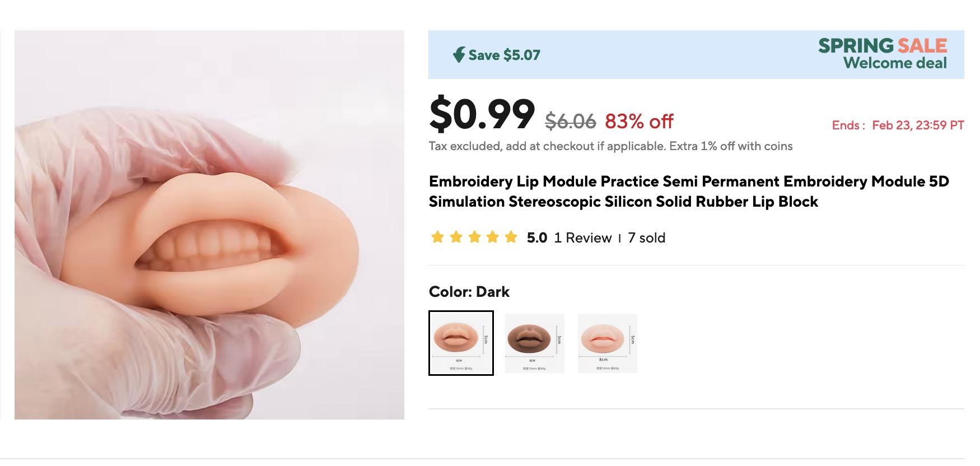
Task: Open the 1 Review link
Action: point(582,238)
